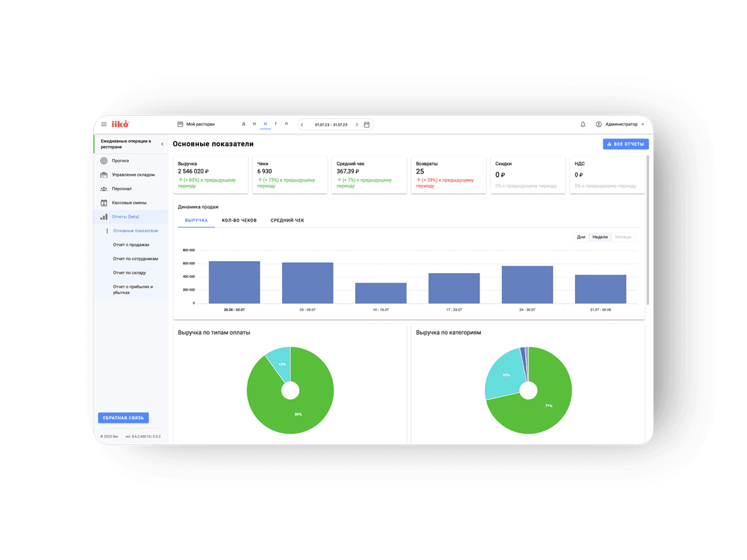Click the Персонал people icon

point(104,189)
